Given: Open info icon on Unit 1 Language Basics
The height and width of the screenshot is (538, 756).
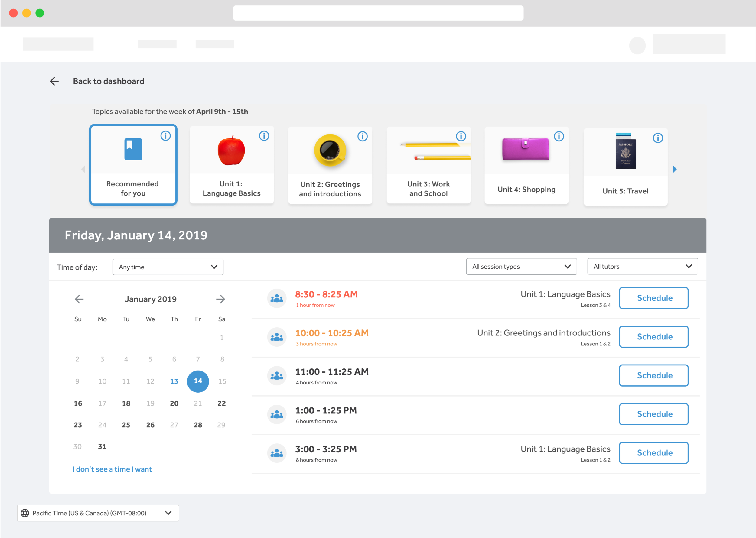Looking at the screenshot, I should tap(264, 136).
